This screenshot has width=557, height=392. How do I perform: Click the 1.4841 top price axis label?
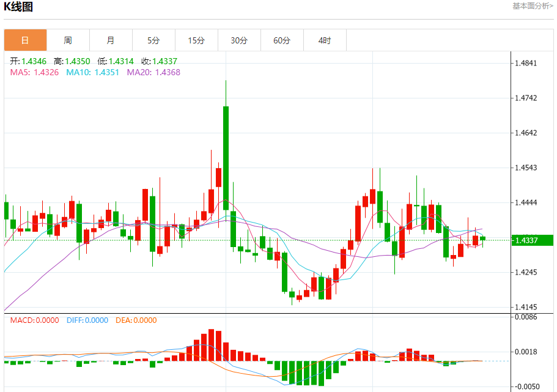pyautogui.click(x=526, y=63)
